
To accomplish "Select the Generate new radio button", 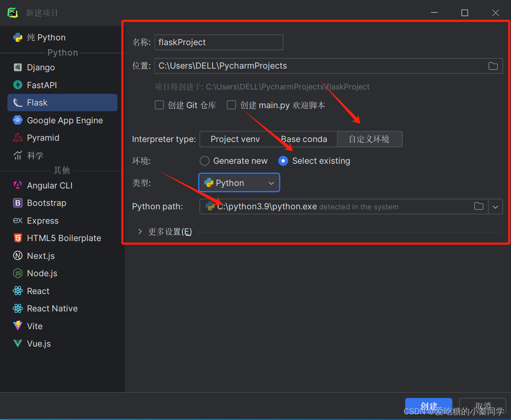I will click(x=204, y=161).
